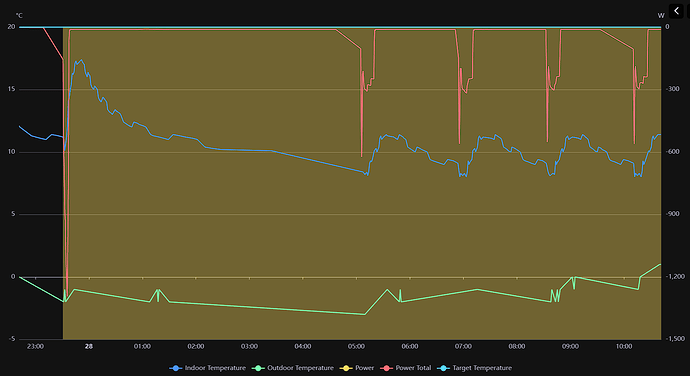Toggle the Outdoor Temperature series in the legend

[293, 368]
